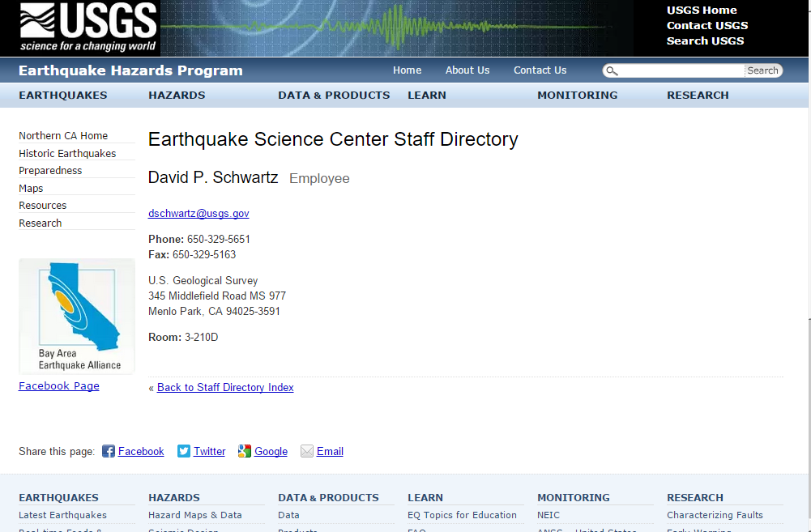Viewport: 811px width, 532px height.
Task: Click the Search button
Action: 763,70
